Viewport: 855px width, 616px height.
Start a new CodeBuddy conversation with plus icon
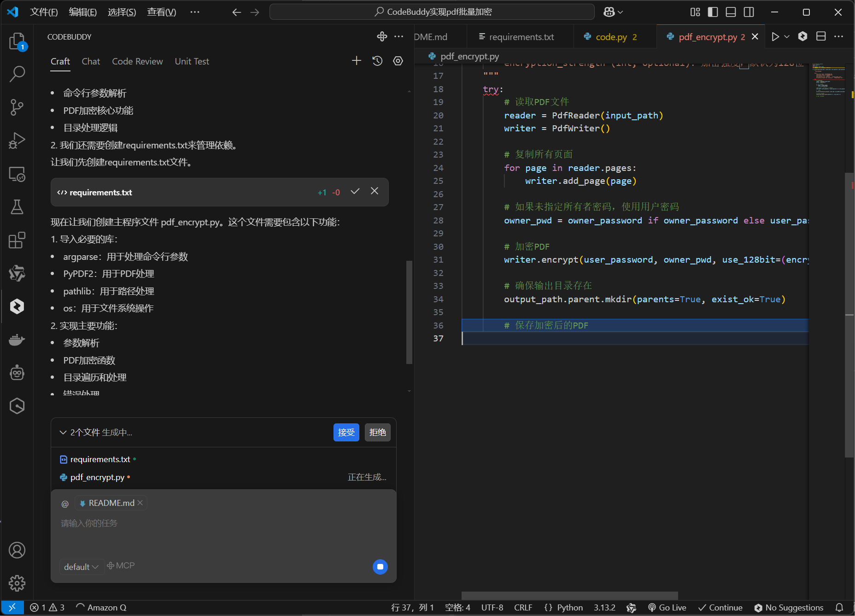356,60
